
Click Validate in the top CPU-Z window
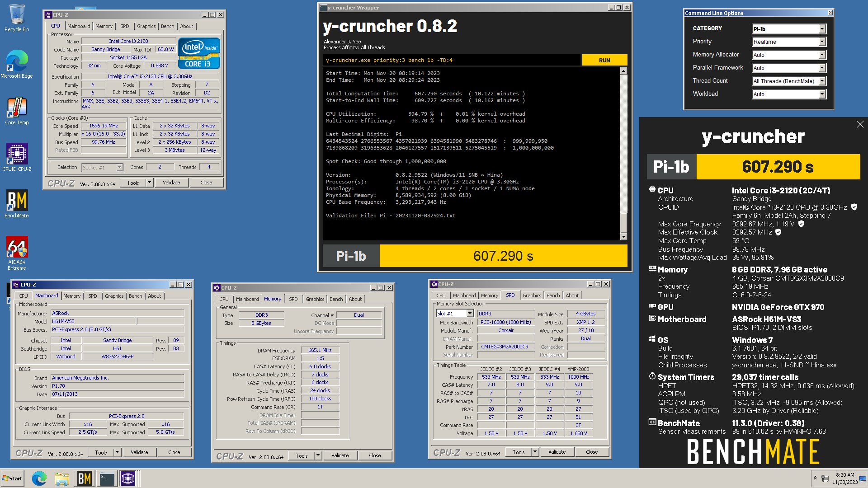coord(171,183)
